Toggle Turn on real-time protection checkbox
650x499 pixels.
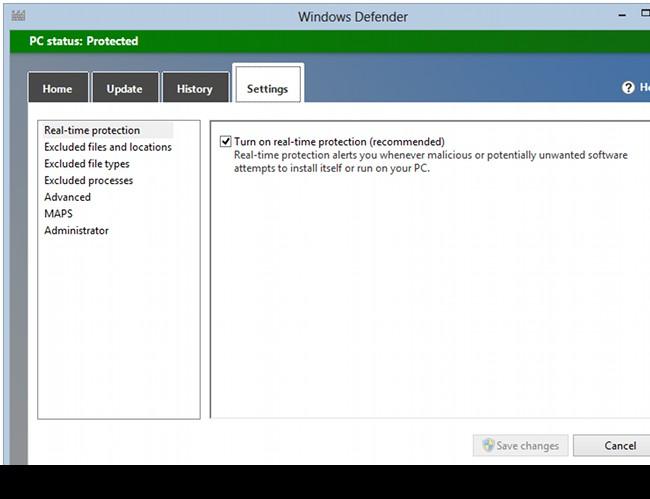[226, 142]
